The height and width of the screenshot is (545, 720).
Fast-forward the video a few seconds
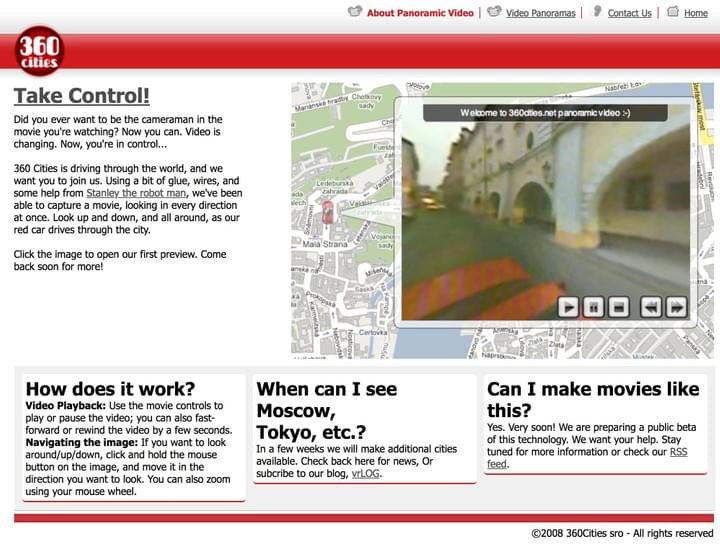676,307
